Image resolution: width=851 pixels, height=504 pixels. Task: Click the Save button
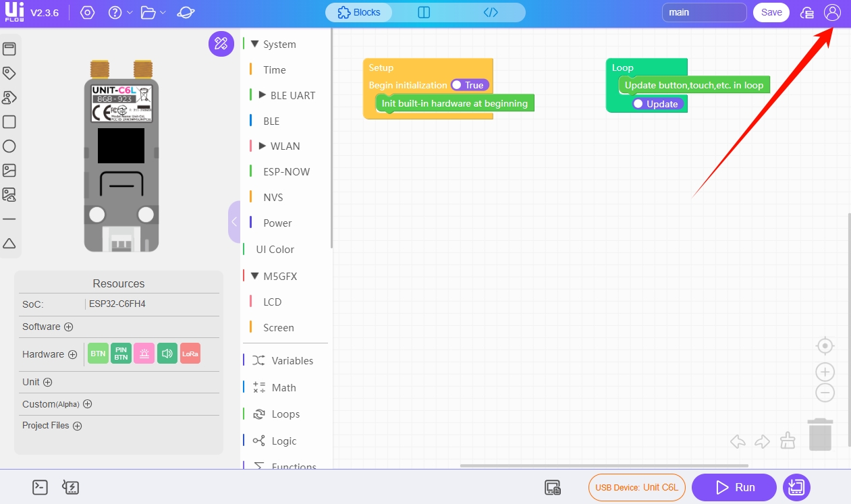(x=771, y=12)
